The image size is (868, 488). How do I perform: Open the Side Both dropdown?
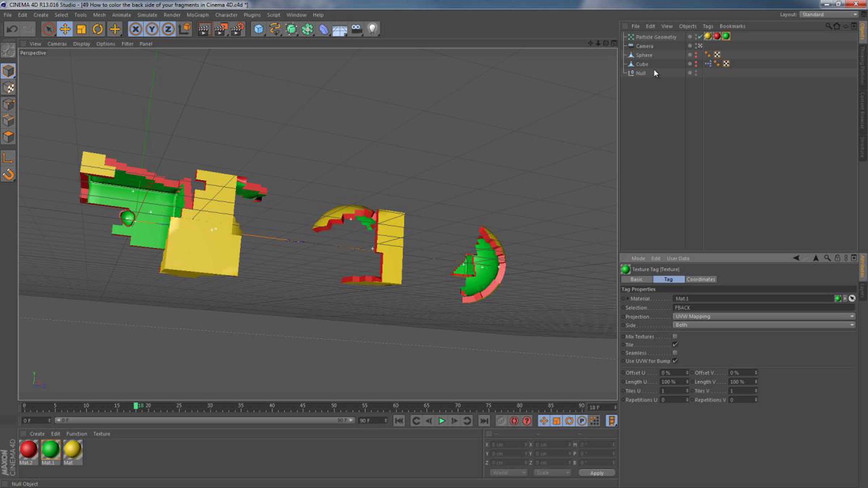point(763,325)
